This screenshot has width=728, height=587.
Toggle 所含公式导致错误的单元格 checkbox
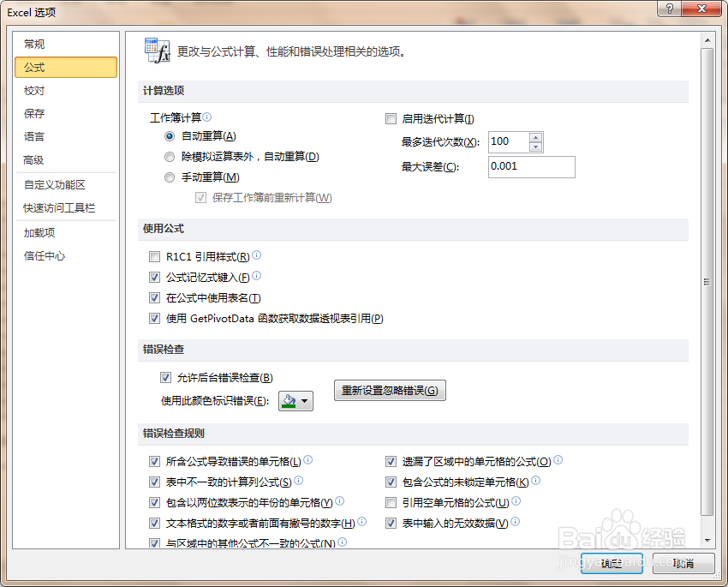coord(155,461)
